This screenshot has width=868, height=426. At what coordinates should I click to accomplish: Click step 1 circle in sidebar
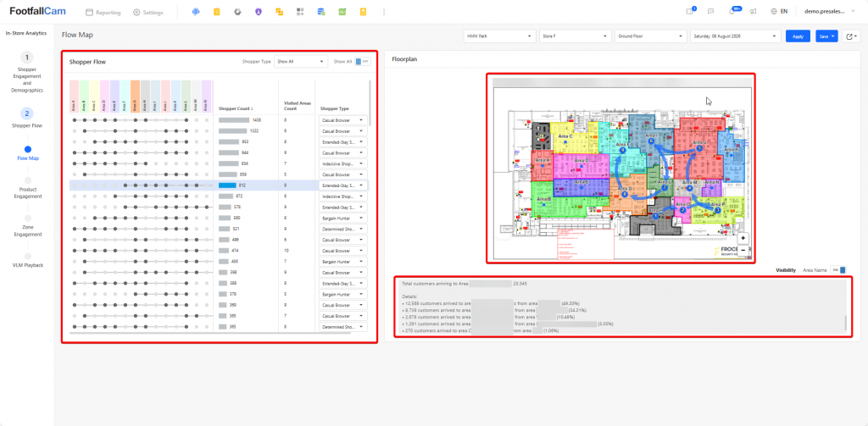coord(26,58)
